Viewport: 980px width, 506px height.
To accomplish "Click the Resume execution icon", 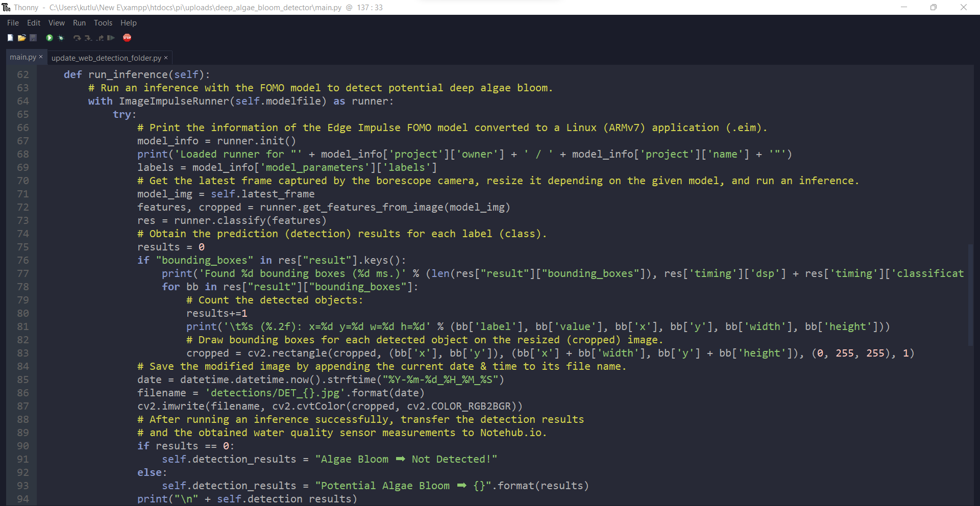I will (x=111, y=38).
